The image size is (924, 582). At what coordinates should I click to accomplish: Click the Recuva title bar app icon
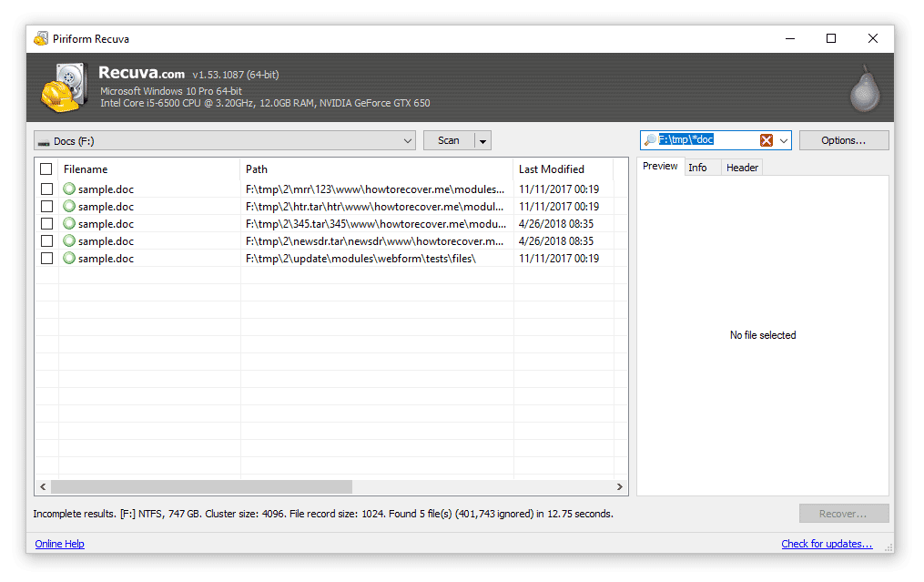coord(41,39)
